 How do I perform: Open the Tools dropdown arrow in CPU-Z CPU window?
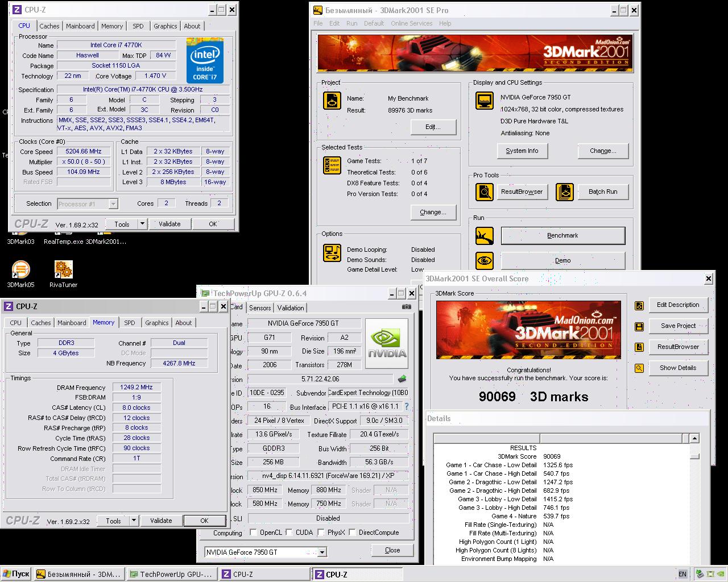[x=142, y=224]
